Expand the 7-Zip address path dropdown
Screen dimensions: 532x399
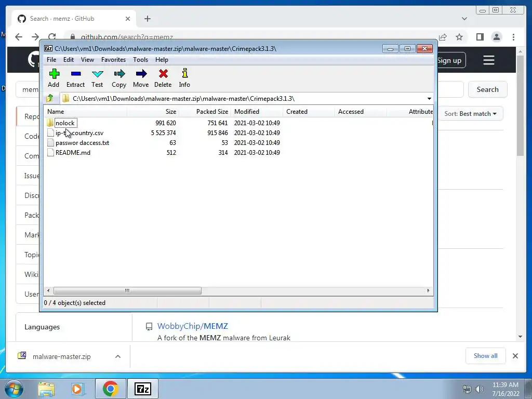click(x=429, y=98)
